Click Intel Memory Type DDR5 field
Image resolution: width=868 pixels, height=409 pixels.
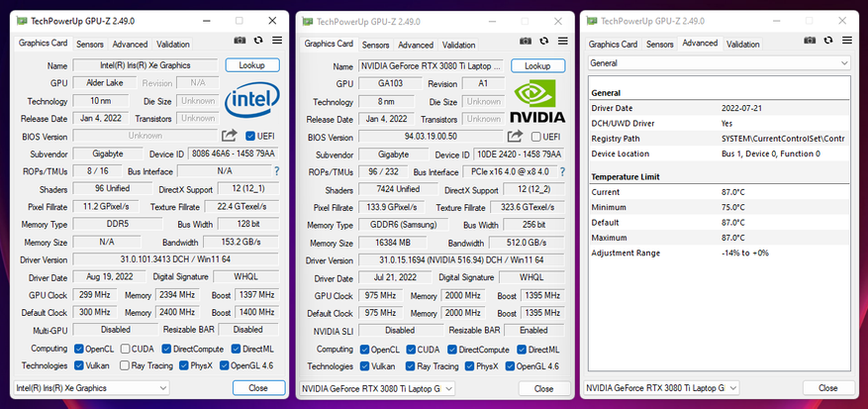pyautogui.click(x=118, y=224)
